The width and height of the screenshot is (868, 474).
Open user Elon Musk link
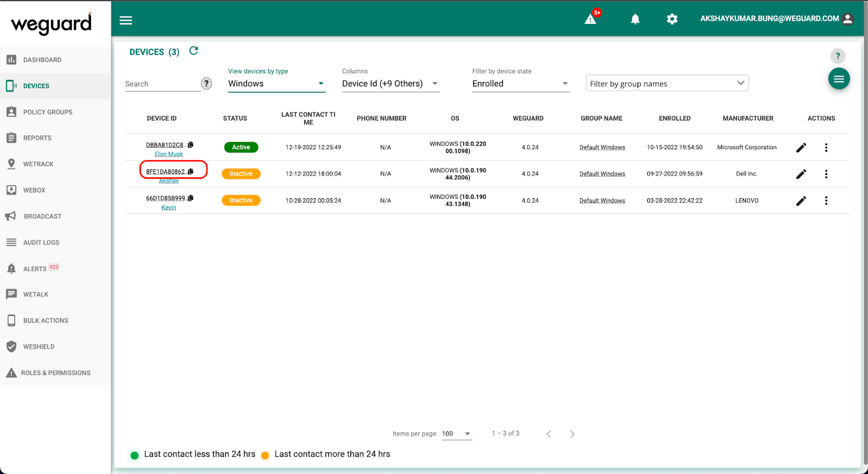click(169, 154)
